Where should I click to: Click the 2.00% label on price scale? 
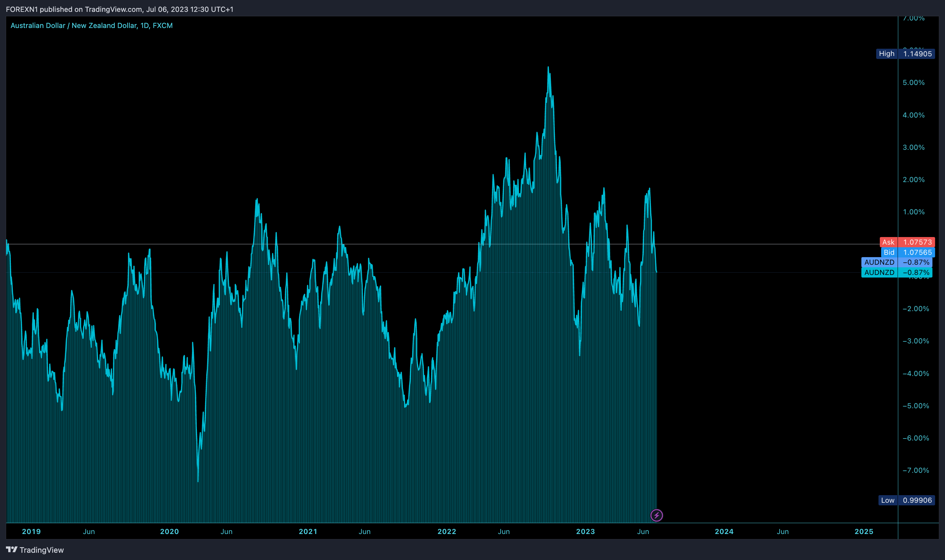pyautogui.click(x=914, y=179)
